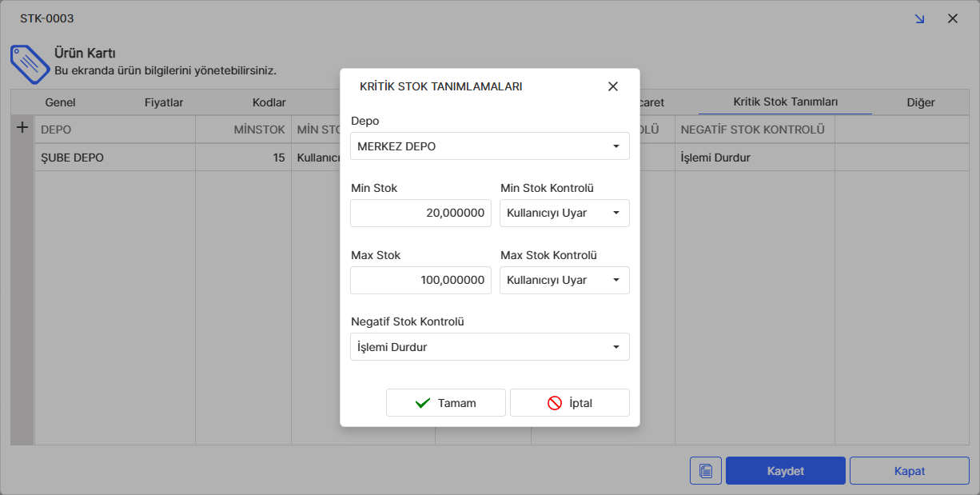Switch to the Genel tab

[x=60, y=102]
